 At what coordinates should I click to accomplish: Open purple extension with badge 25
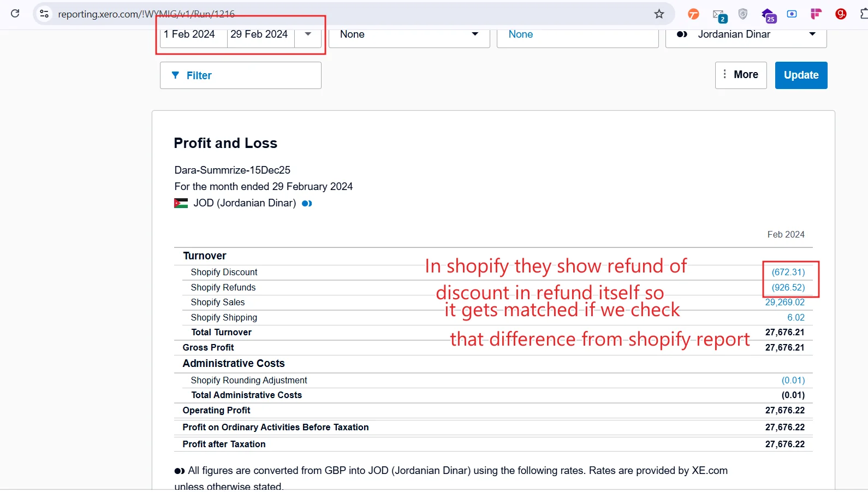tap(769, 15)
